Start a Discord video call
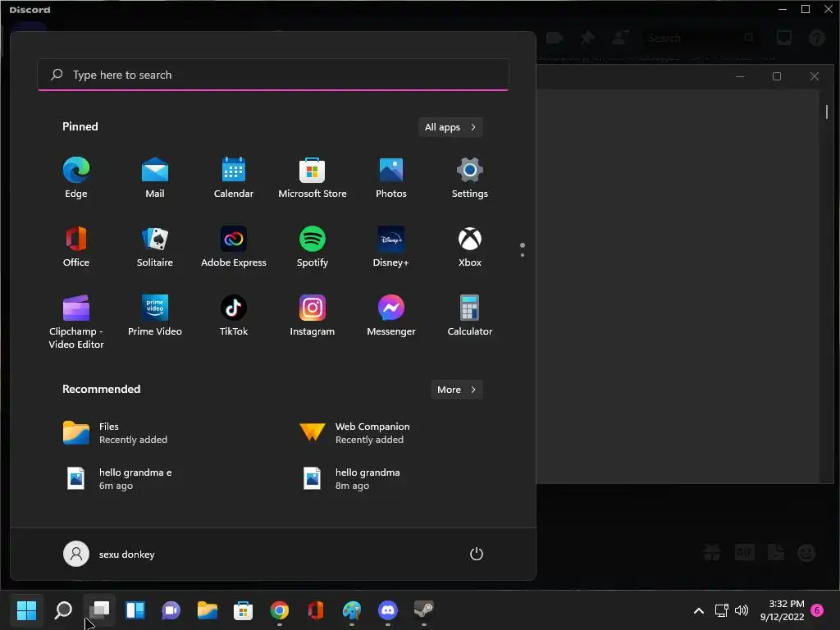 [555, 38]
